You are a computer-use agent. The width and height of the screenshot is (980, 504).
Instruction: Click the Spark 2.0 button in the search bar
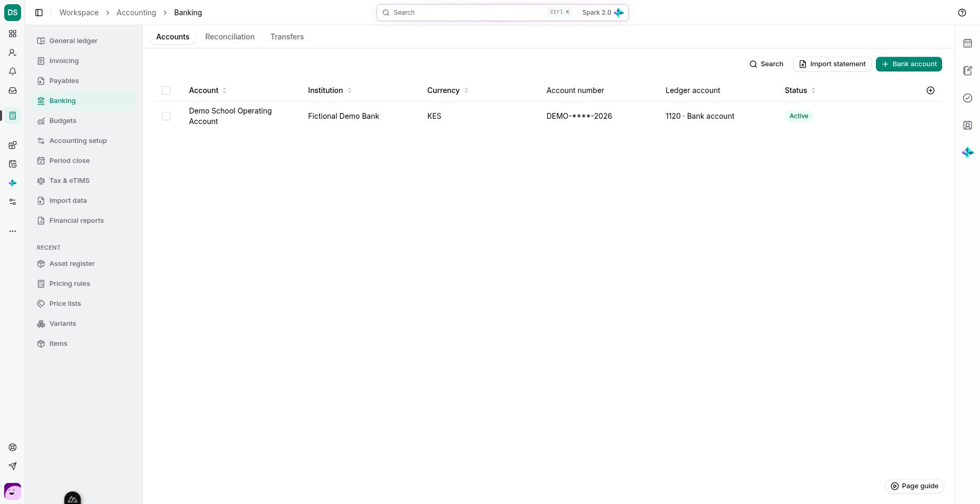pyautogui.click(x=603, y=13)
